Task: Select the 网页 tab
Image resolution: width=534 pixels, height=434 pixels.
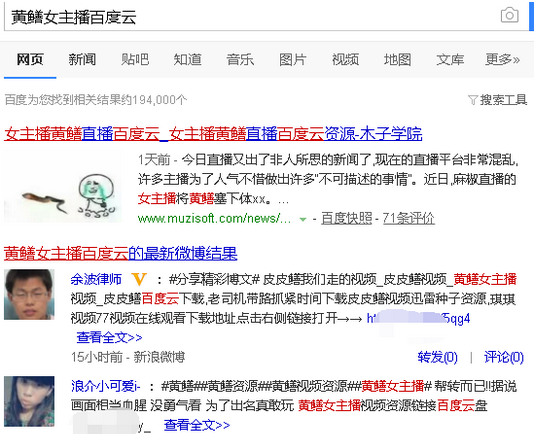Action: coord(30,60)
